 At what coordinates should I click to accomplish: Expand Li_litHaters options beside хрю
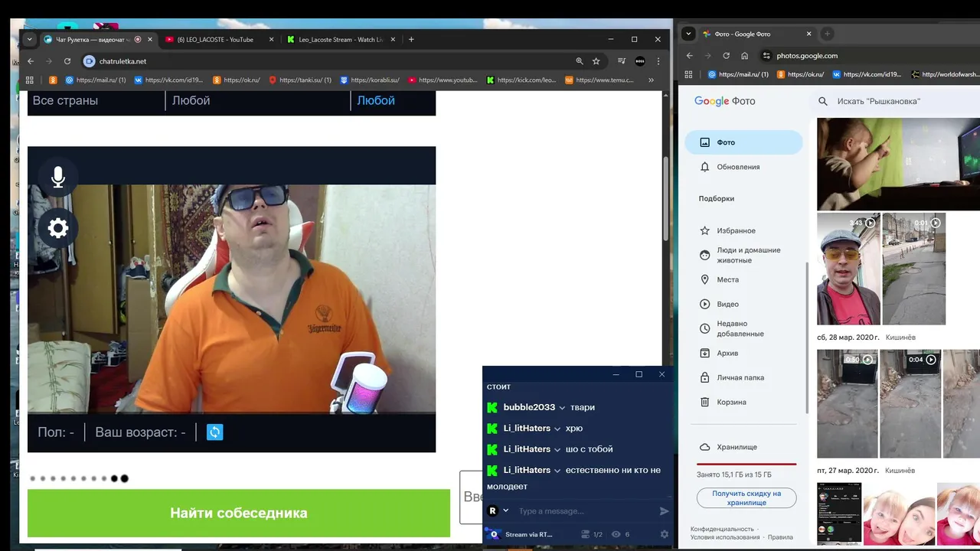click(557, 429)
